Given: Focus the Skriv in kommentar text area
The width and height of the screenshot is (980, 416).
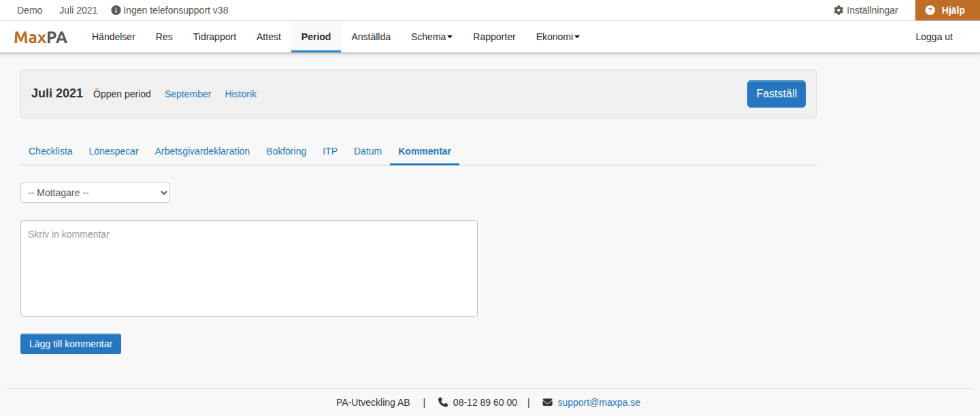Looking at the screenshot, I should point(249,268).
